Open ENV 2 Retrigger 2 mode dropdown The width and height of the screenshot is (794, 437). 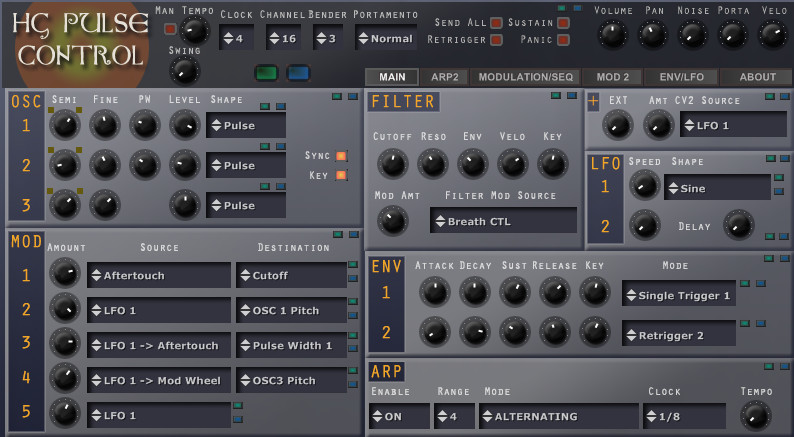(679, 335)
